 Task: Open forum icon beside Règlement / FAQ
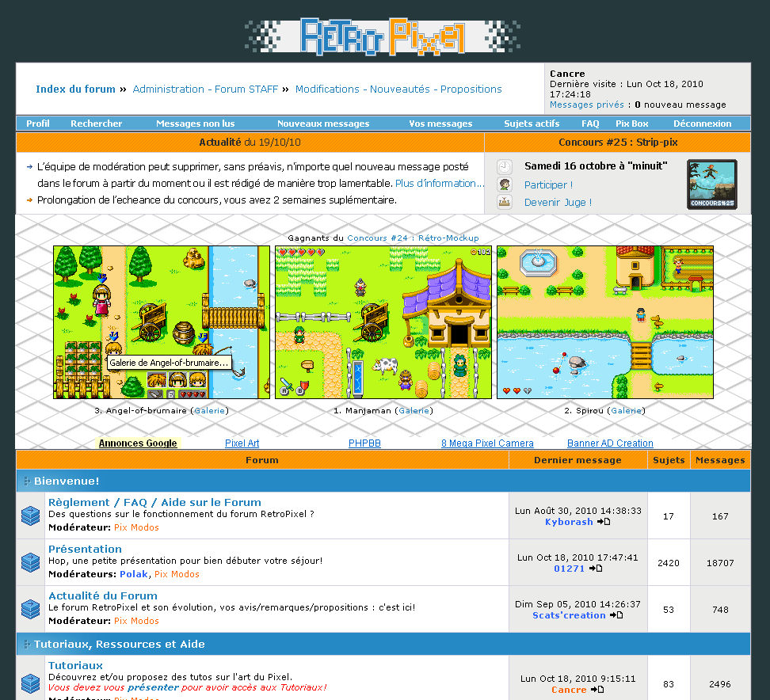coord(30,516)
